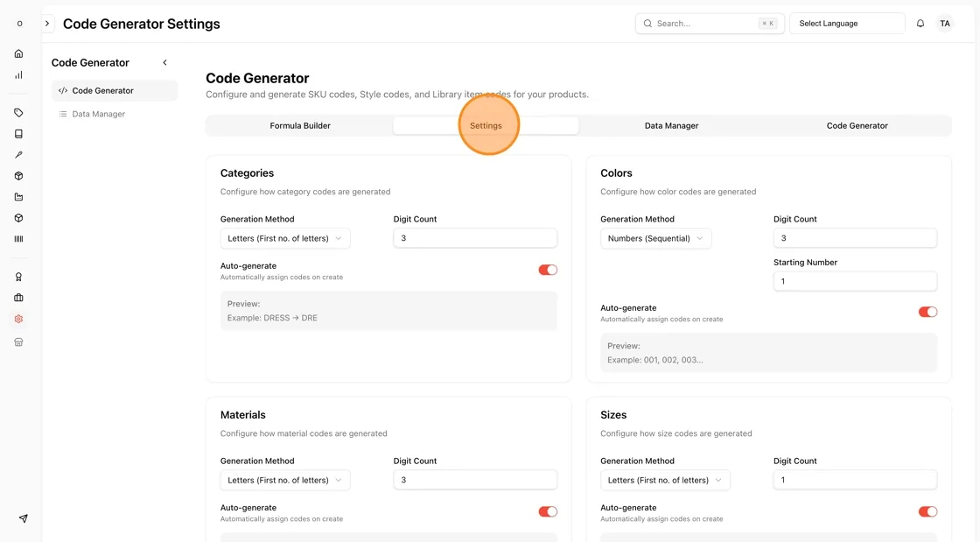Focus the Categories Digit Count field
Screen dimensions: 980x542
coord(475,238)
